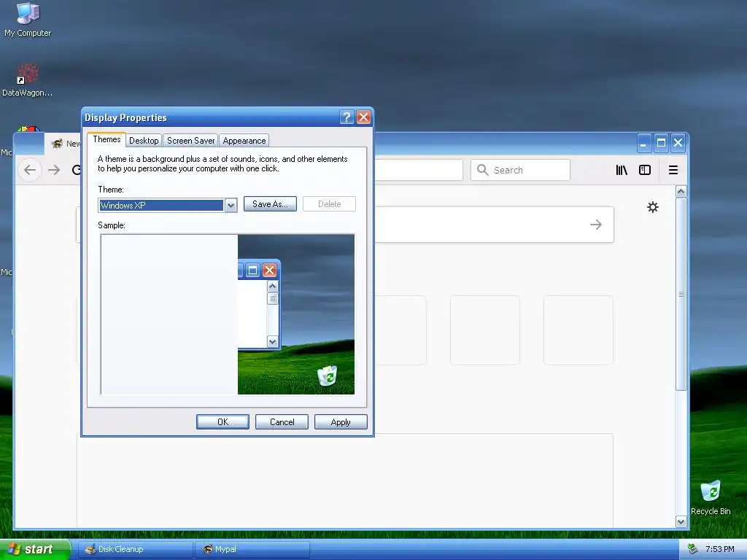Click the Mypal scrollbar up arrow
The height and width of the screenshot is (560, 747).
(681, 192)
